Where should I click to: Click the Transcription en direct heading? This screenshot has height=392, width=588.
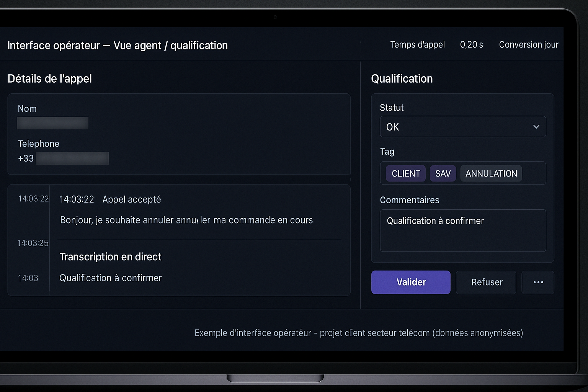110,257
